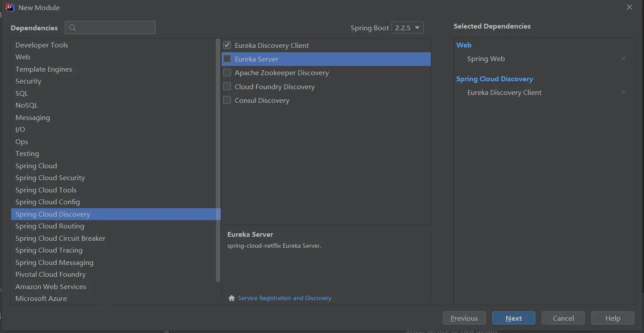Go back with the Previous button

coord(464,318)
